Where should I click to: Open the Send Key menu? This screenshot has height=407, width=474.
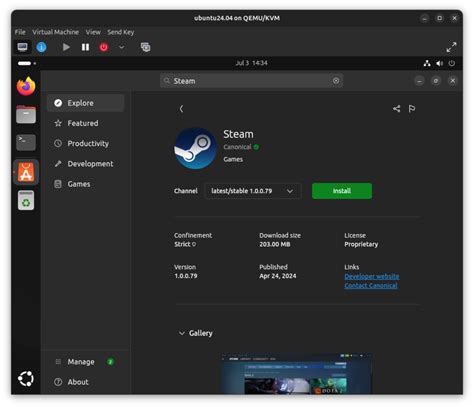click(x=120, y=32)
